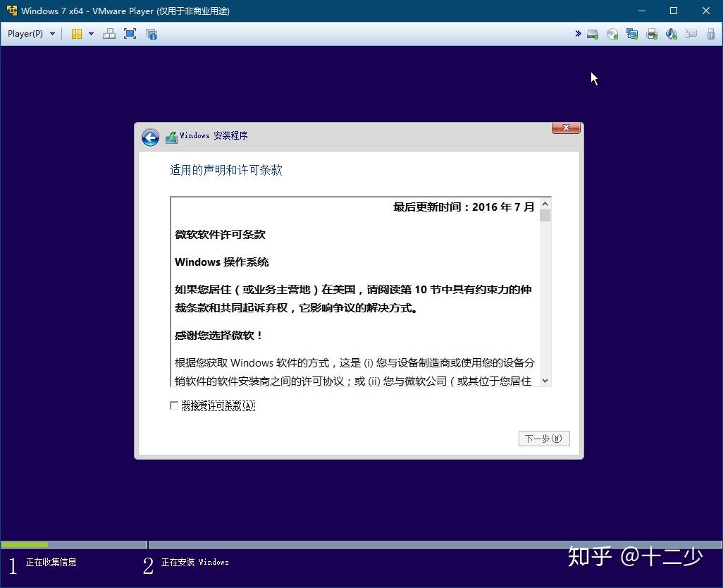Click the Windows setup program icon

171,137
